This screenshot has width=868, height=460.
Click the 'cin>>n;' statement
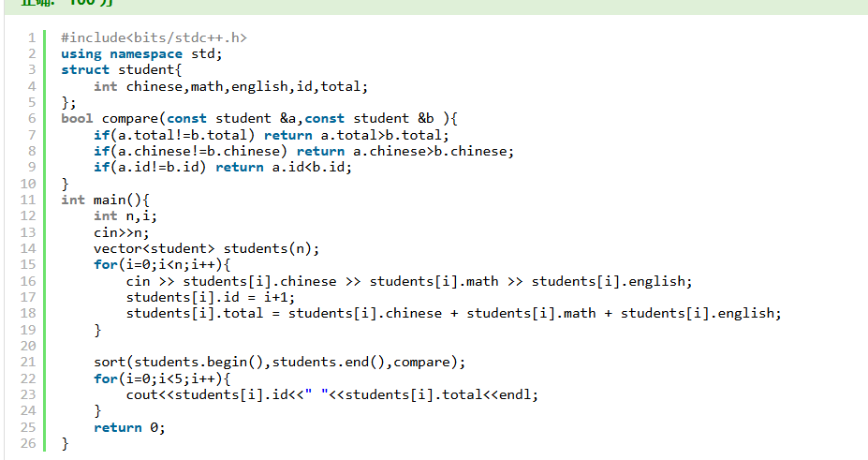(x=121, y=232)
